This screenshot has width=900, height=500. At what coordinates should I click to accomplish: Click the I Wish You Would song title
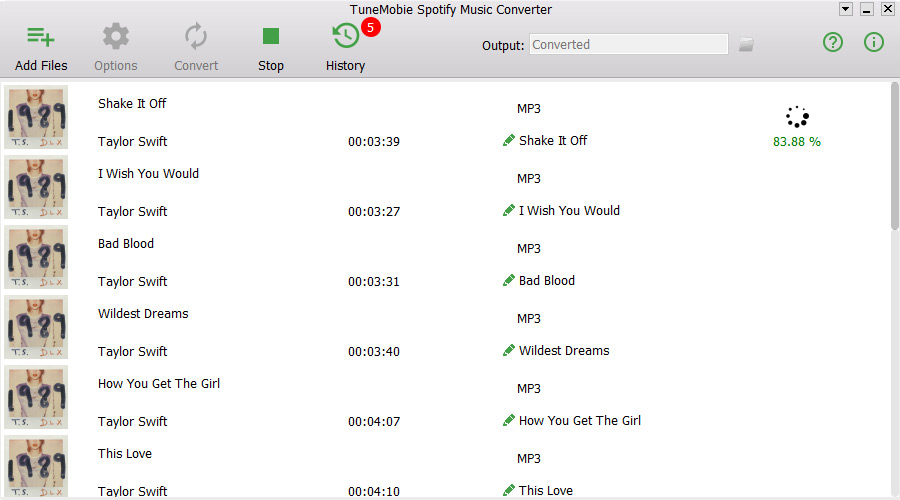tap(148, 173)
